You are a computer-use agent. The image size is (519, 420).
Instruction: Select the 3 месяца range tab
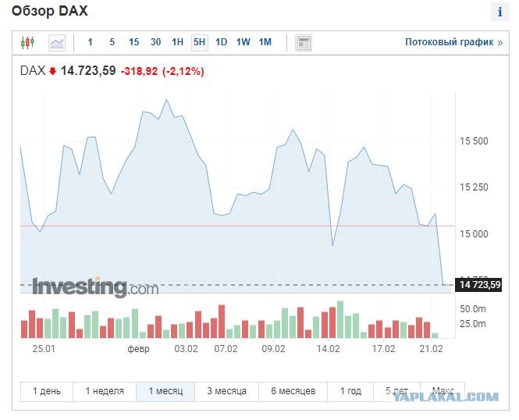pos(227,392)
